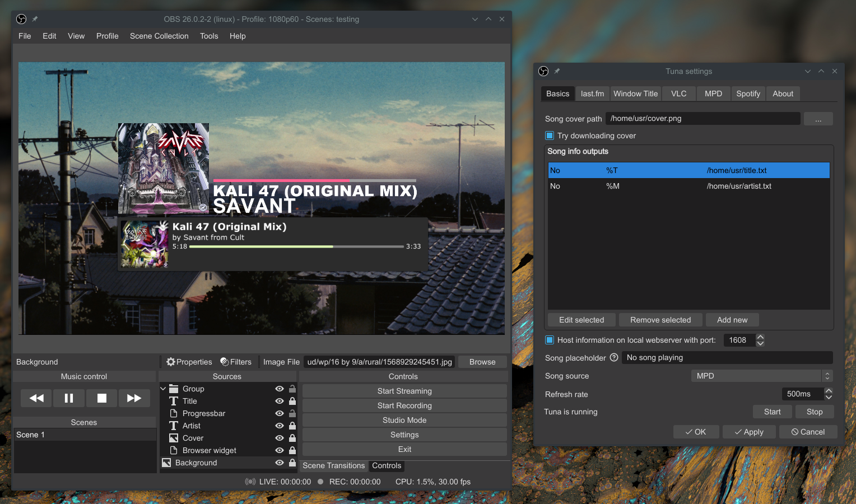Switch to the Scene Transitions tab
This screenshot has height=504, width=856.
[x=333, y=465]
